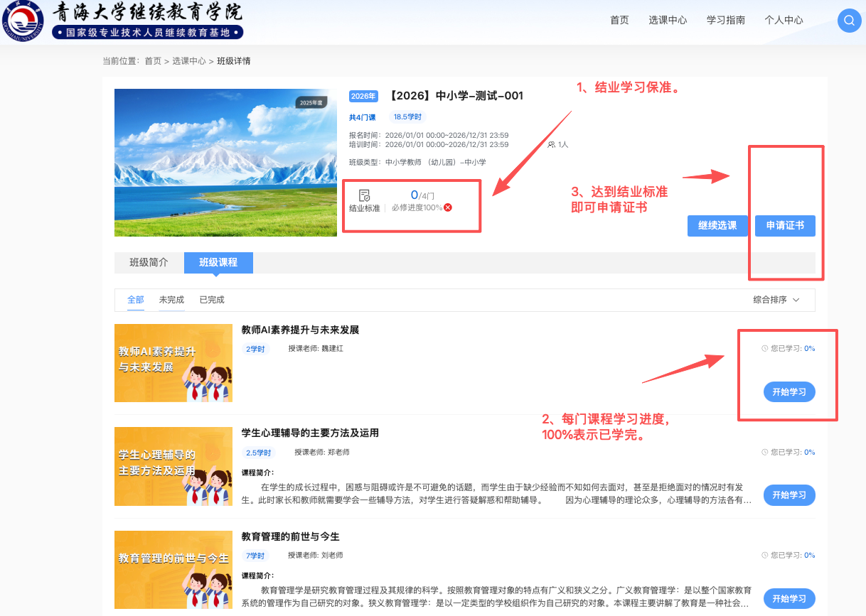
Task: Click the red X progress status icon
Action: tap(448, 207)
